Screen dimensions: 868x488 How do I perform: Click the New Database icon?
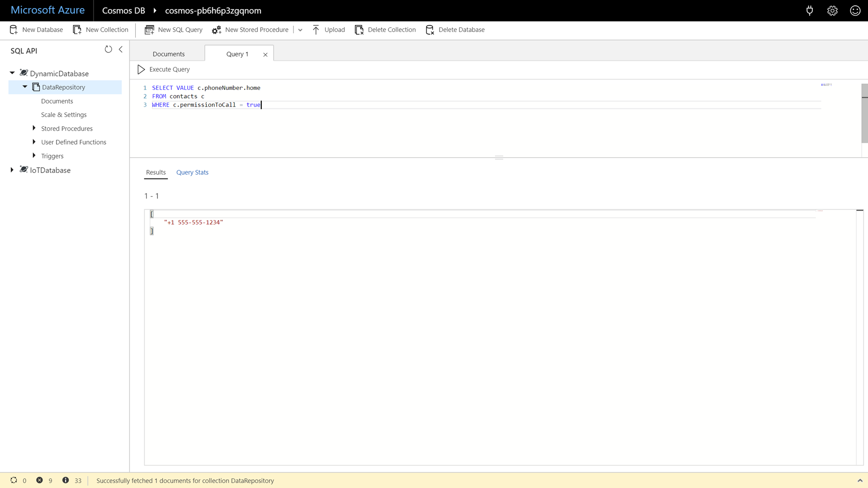14,30
